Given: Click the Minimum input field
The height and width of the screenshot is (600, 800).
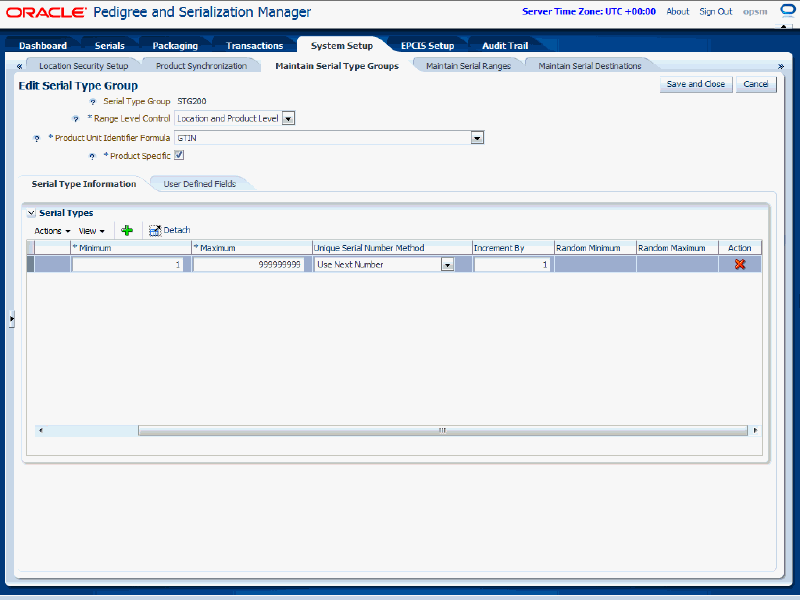Looking at the screenshot, I should (128, 265).
